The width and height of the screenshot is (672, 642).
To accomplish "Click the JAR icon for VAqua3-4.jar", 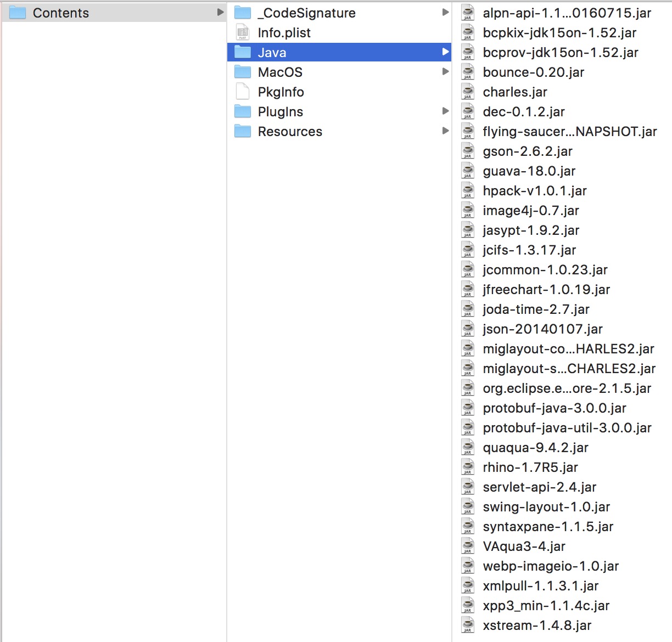I will click(468, 546).
